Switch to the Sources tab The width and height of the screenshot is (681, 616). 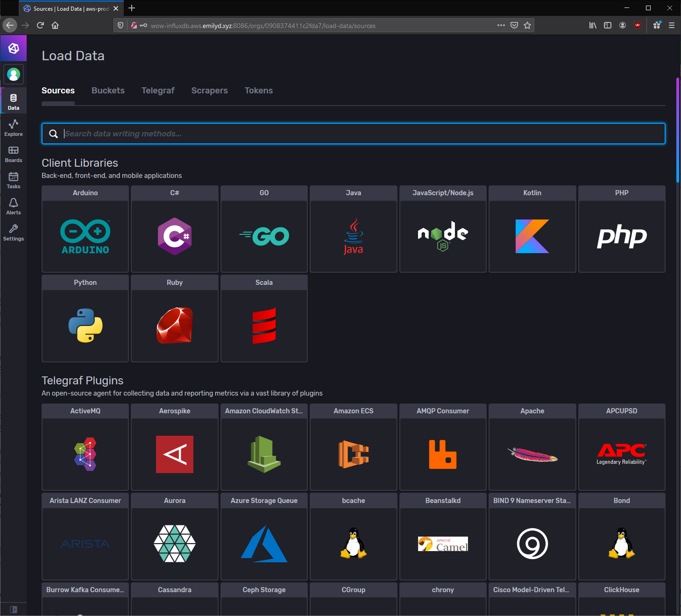click(58, 91)
